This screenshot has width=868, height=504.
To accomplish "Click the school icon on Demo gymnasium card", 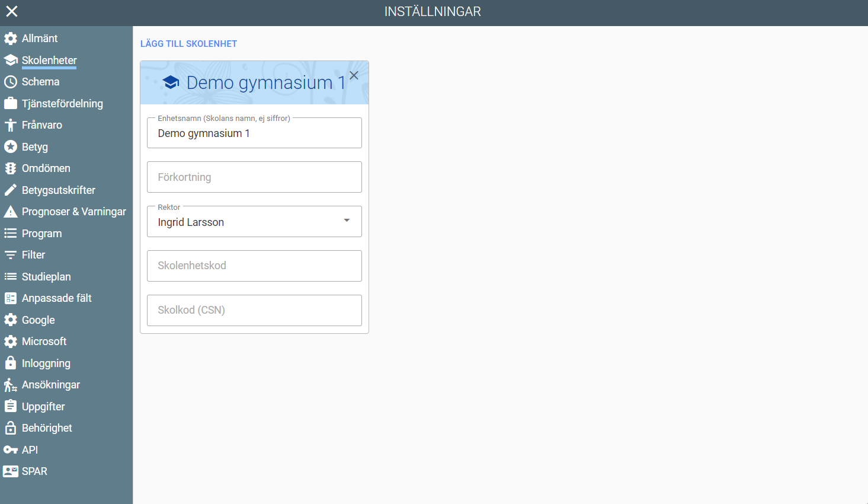I will click(171, 83).
